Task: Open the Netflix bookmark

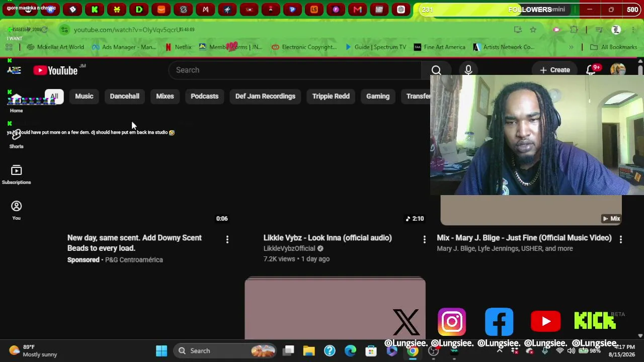Action: 178,47
